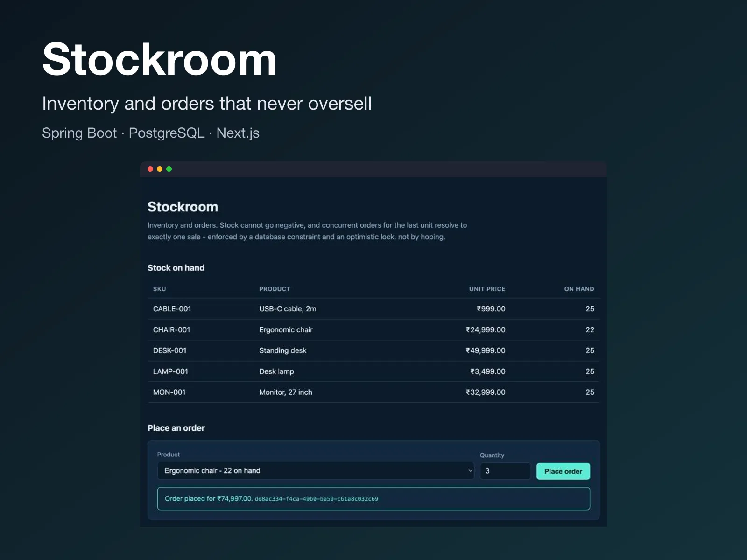Viewport: 747px width, 560px height.
Task: Click the LAMP-001 SKU cell
Action: pos(171,371)
